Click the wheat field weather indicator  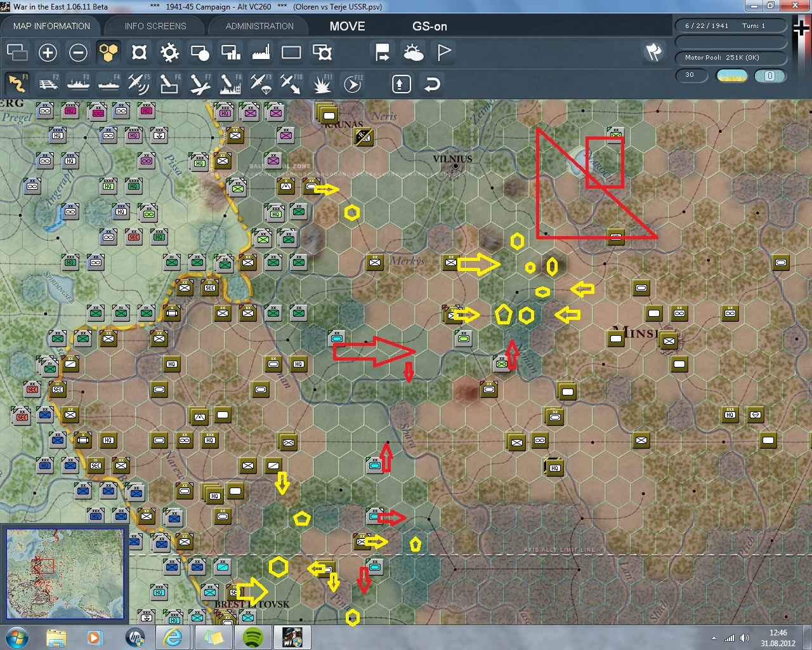[x=731, y=76]
